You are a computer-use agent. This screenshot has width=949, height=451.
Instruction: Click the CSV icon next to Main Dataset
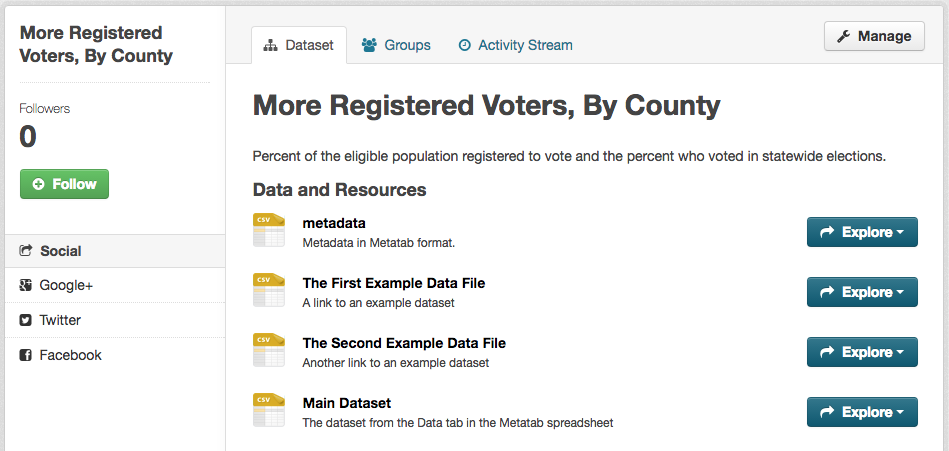pos(269,410)
